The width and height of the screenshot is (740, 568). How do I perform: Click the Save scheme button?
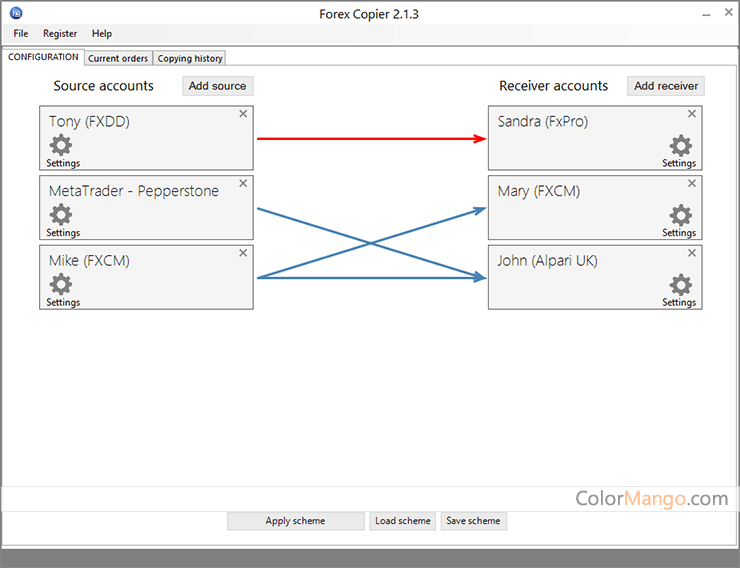[x=473, y=521]
